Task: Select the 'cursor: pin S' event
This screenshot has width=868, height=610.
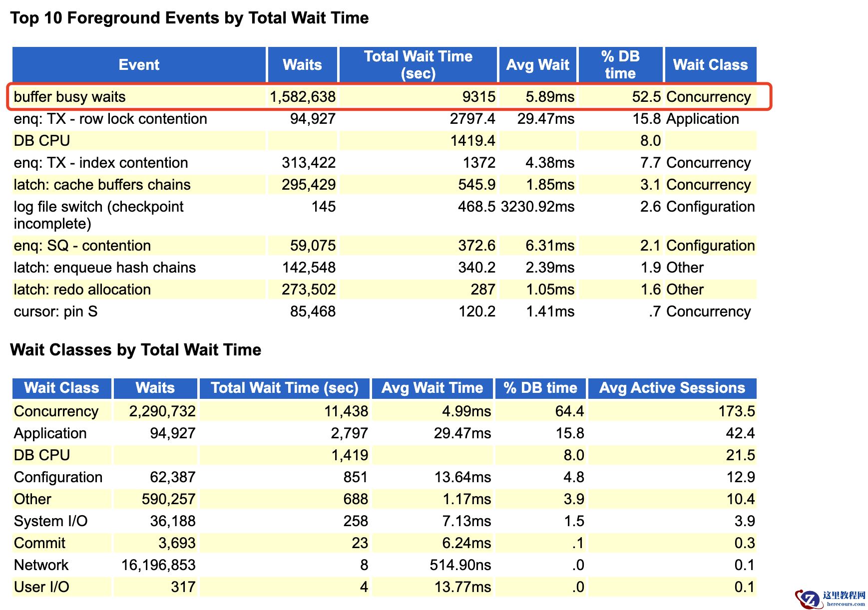Action: [x=56, y=311]
